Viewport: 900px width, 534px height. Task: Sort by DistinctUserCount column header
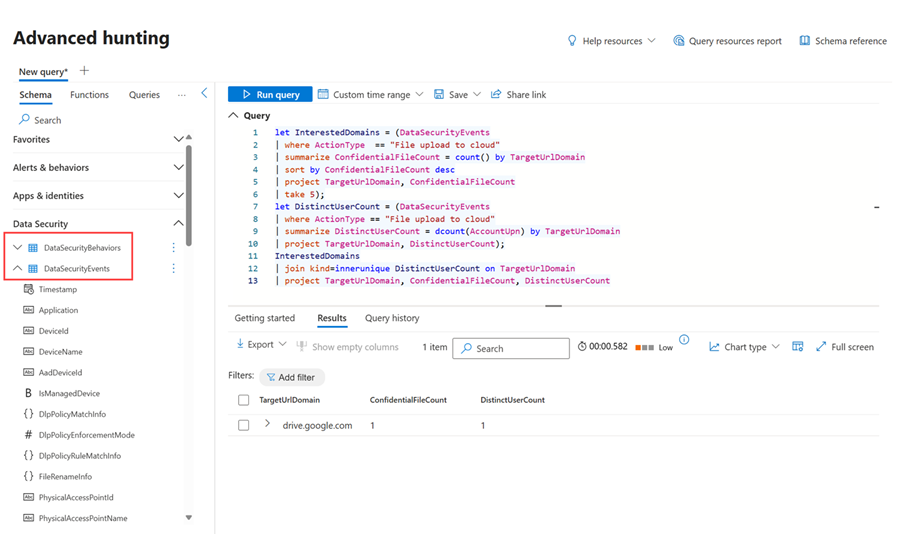click(513, 400)
